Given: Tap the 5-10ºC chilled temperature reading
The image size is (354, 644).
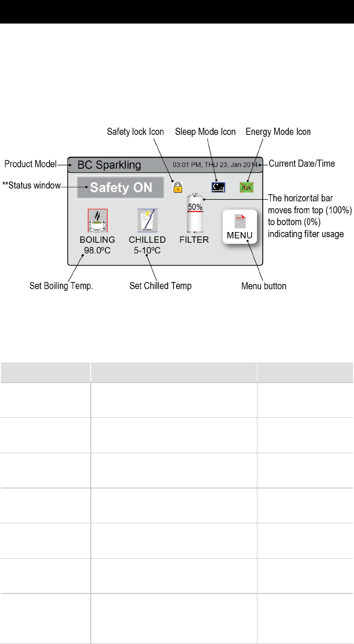Looking at the screenshot, I should click(147, 249).
